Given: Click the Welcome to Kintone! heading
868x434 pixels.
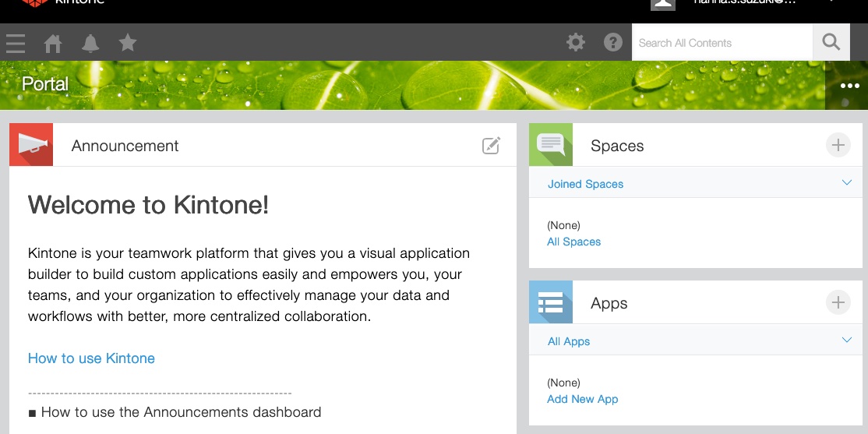Looking at the screenshot, I should pos(148,204).
